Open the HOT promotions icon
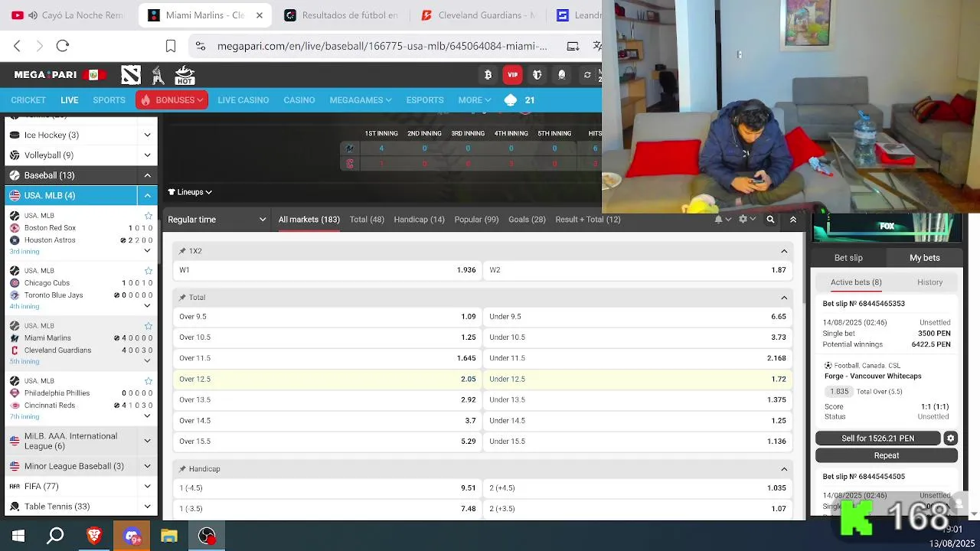 click(185, 75)
